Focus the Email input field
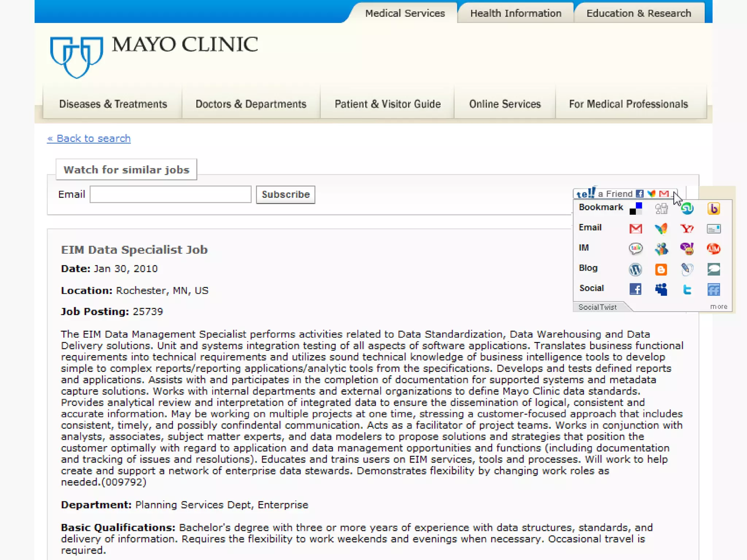The image size is (747, 560). tap(170, 194)
